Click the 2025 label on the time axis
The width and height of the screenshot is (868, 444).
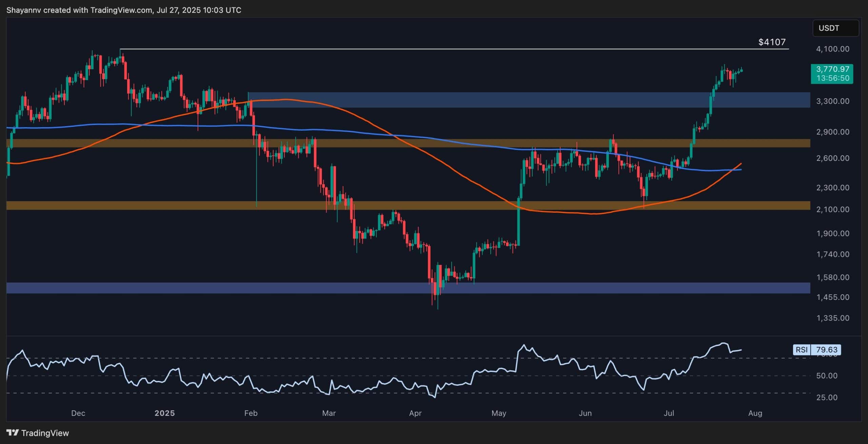[x=165, y=413]
